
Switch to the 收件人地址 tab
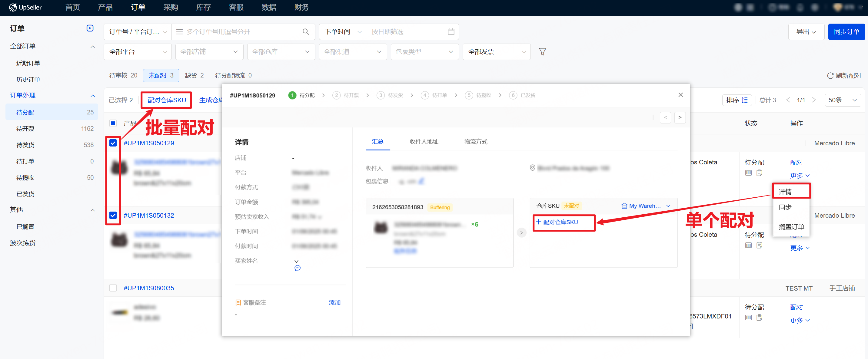pyautogui.click(x=424, y=141)
